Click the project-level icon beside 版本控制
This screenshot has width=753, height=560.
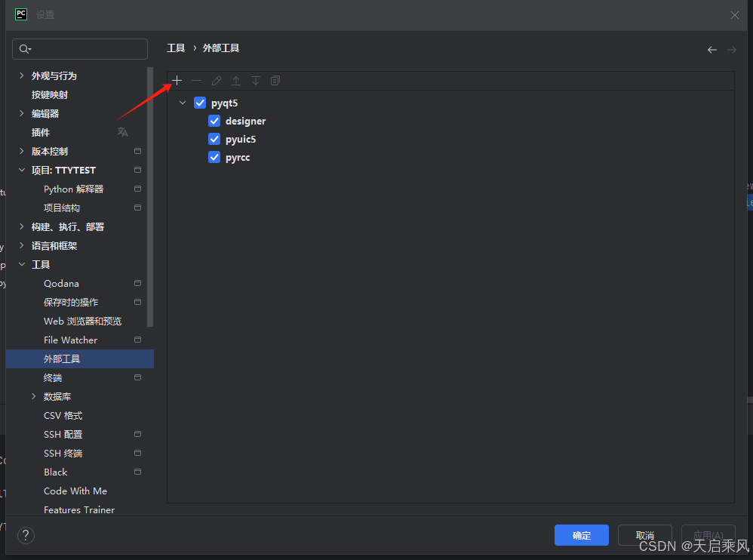(x=138, y=151)
